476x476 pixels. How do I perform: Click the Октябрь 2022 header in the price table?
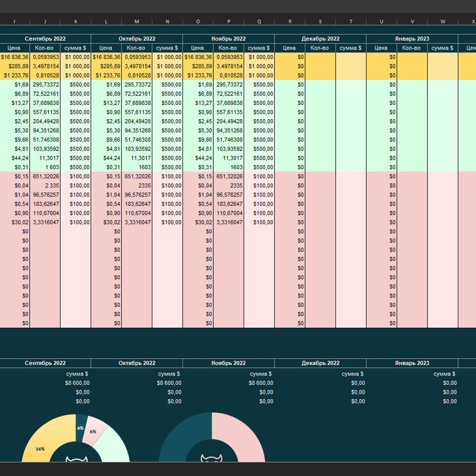tap(137, 39)
